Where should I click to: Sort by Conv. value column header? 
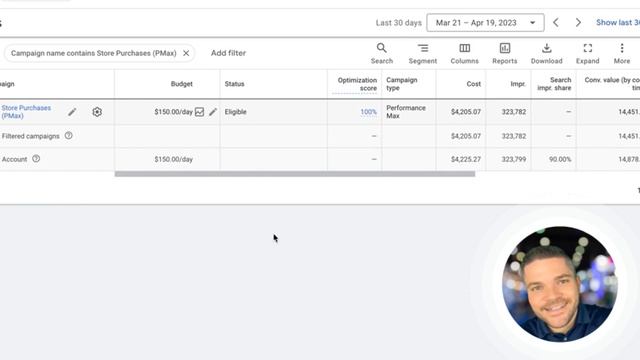[x=612, y=84]
